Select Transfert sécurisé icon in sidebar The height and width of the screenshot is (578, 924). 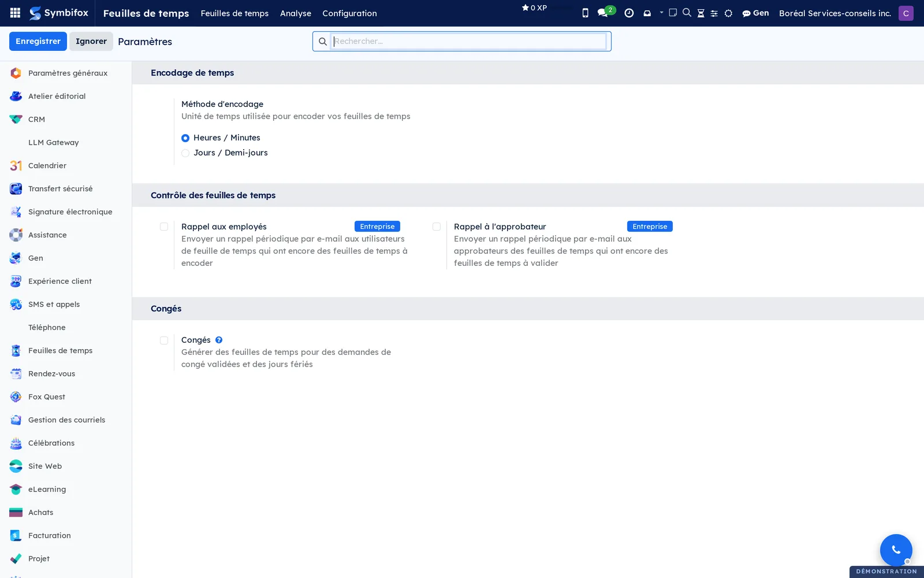[x=16, y=188]
